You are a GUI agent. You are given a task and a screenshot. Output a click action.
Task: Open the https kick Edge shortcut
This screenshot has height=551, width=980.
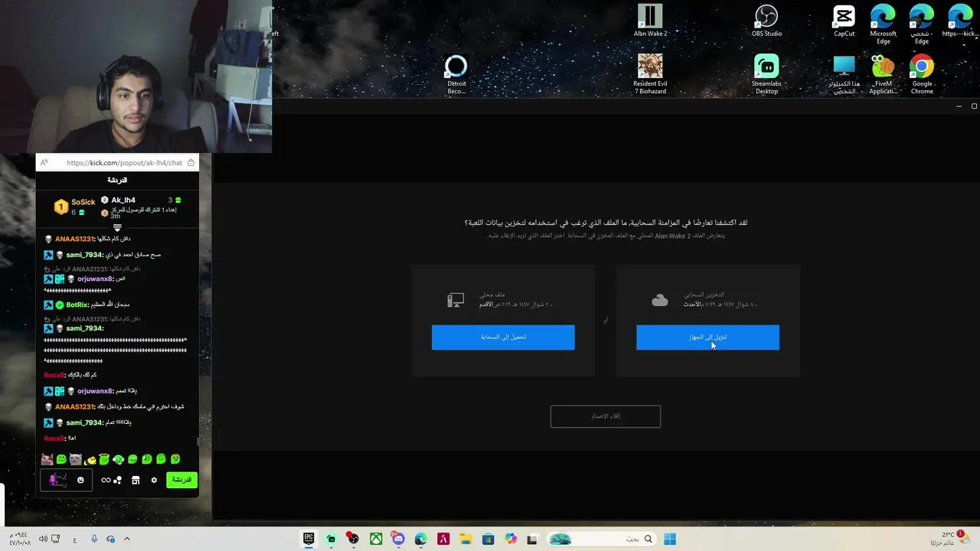960,21
